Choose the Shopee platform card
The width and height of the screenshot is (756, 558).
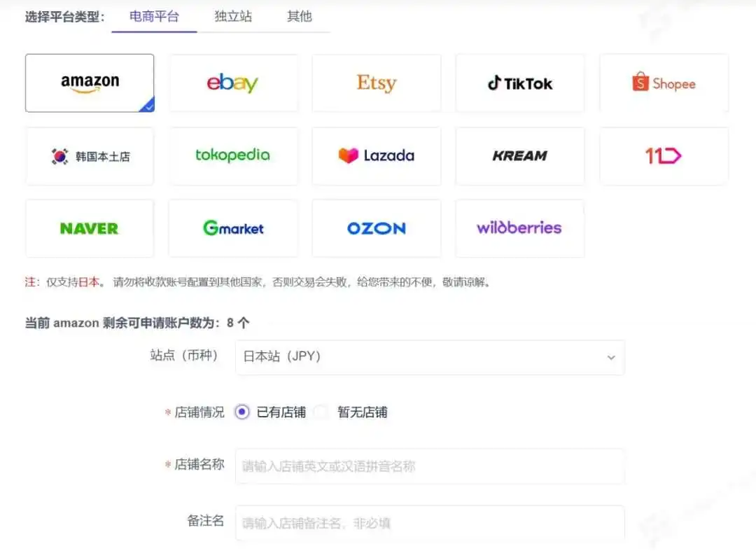tap(664, 83)
